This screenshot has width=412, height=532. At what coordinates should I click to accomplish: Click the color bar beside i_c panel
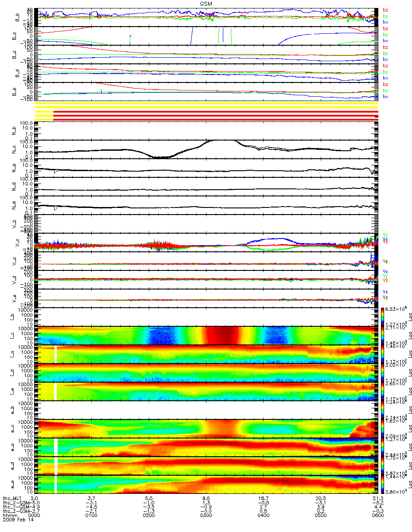382,336
